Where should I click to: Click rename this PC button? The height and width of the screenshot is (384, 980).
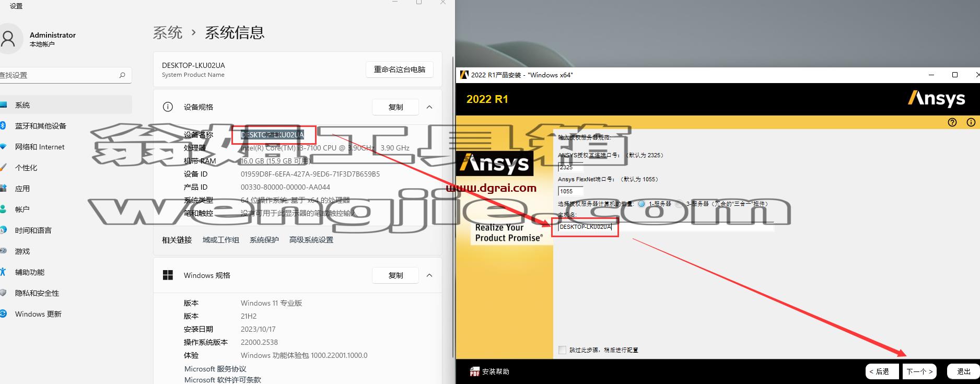pos(400,69)
